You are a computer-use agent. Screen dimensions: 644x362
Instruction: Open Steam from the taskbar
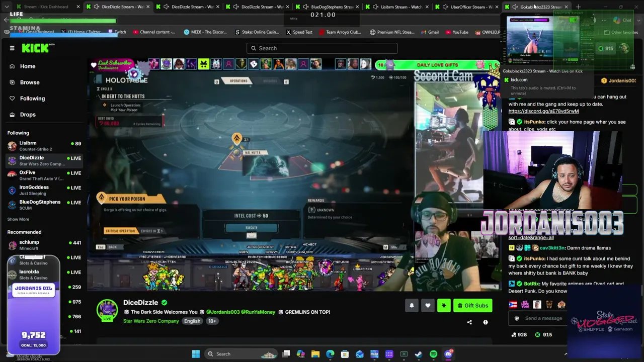click(419, 354)
